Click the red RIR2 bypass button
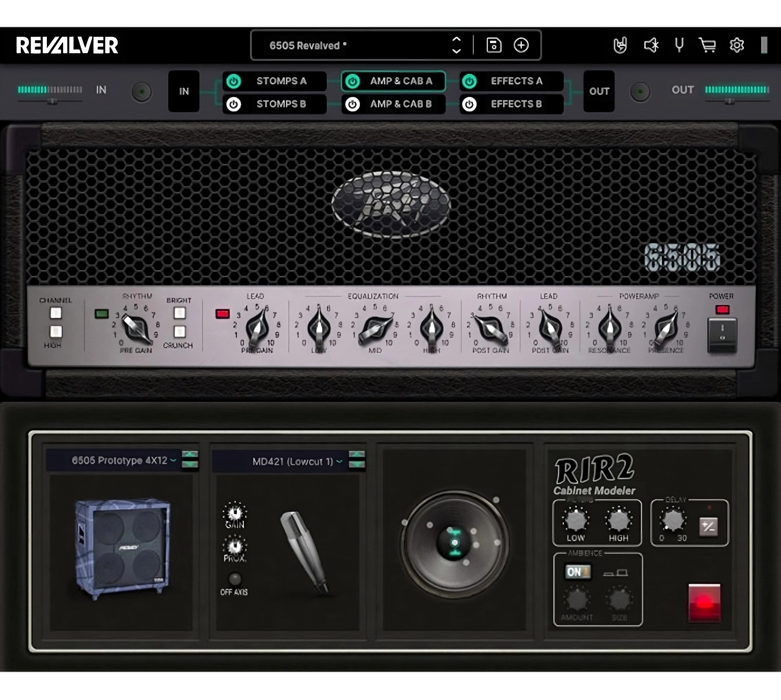This screenshot has width=781, height=700. [x=704, y=603]
